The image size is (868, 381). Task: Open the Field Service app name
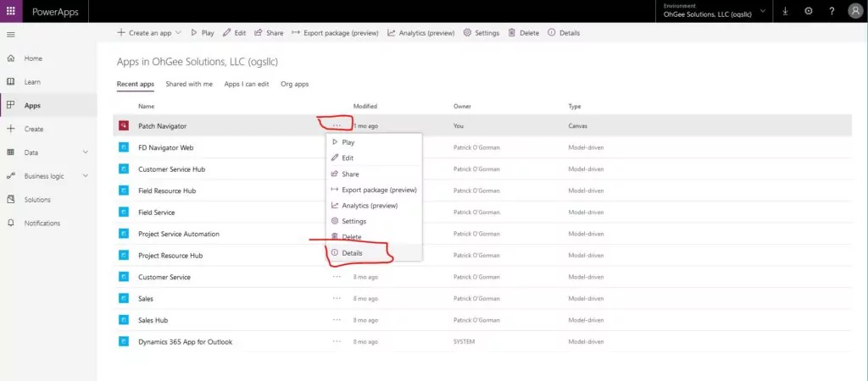(x=157, y=213)
